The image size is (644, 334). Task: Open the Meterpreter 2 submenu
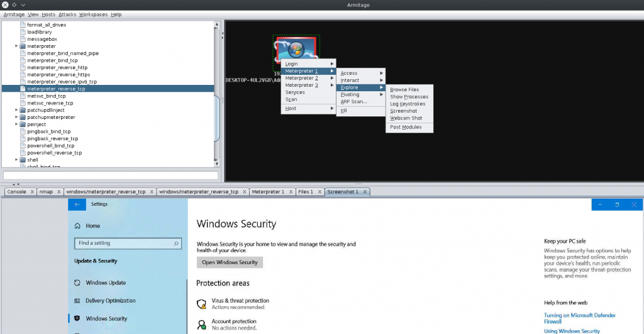(308, 78)
